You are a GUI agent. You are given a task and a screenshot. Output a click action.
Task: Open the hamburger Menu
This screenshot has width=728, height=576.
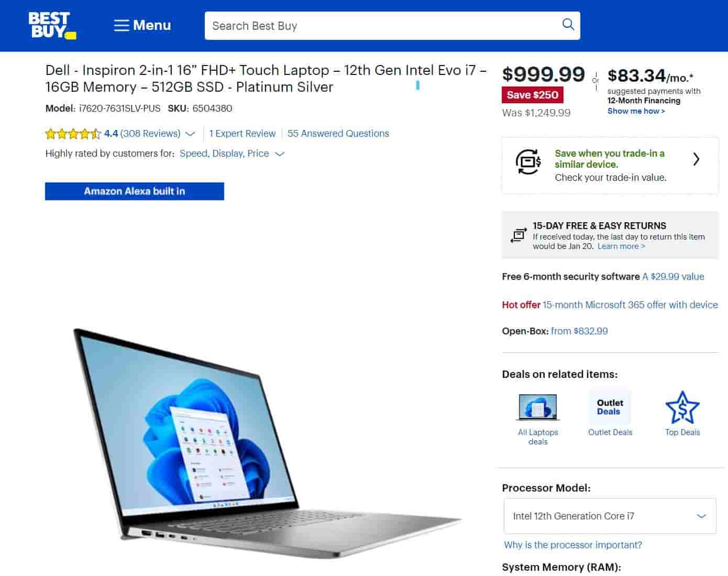tap(142, 25)
